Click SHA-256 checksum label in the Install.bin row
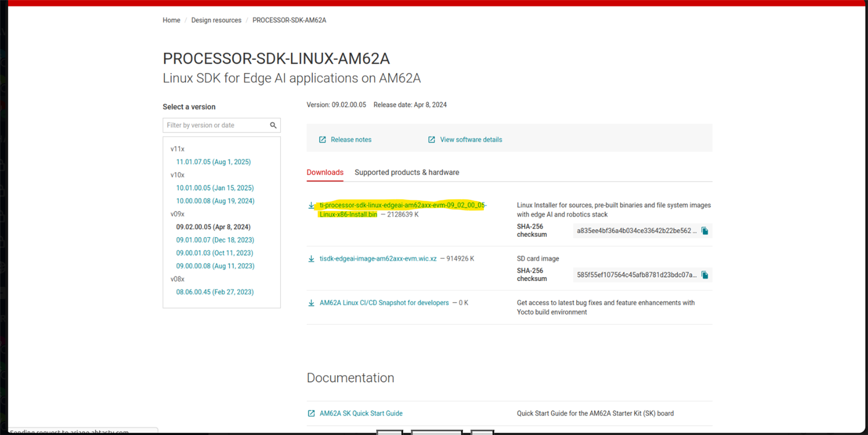Image resolution: width=868 pixels, height=435 pixels. pyautogui.click(x=532, y=230)
